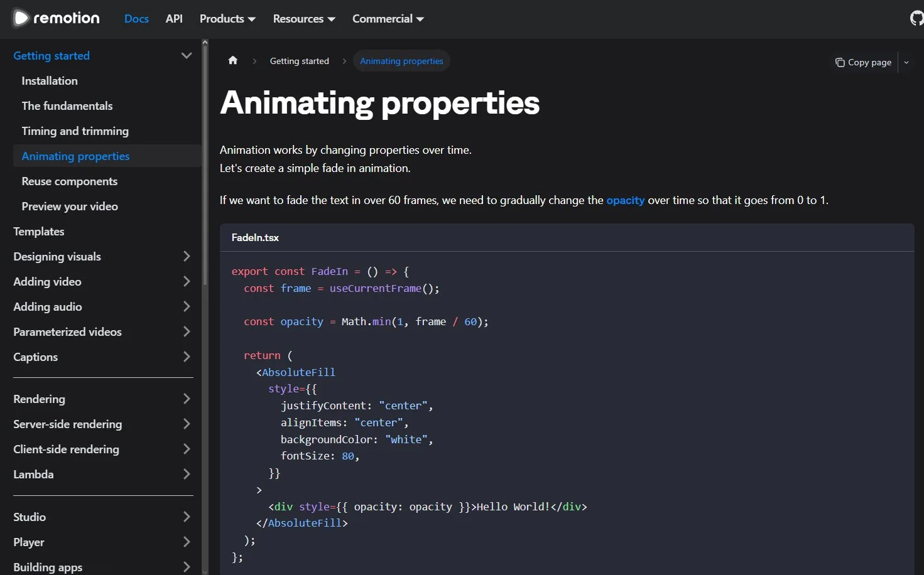Expand the Client-side rendering chevron
The image size is (924, 575).
187,449
